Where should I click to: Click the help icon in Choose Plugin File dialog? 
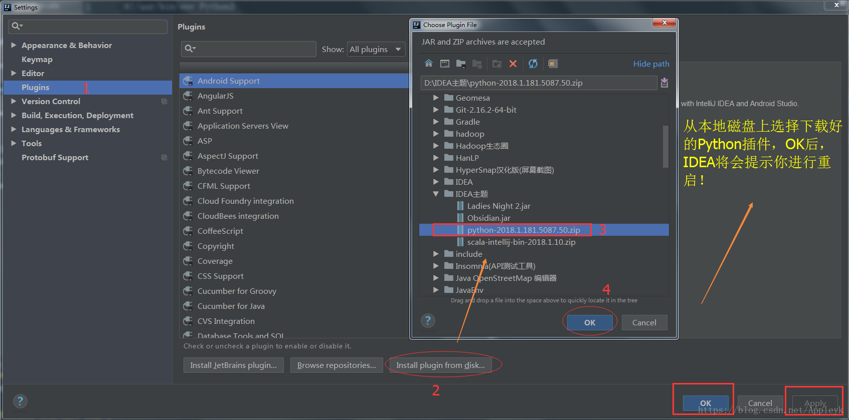point(428,320)
